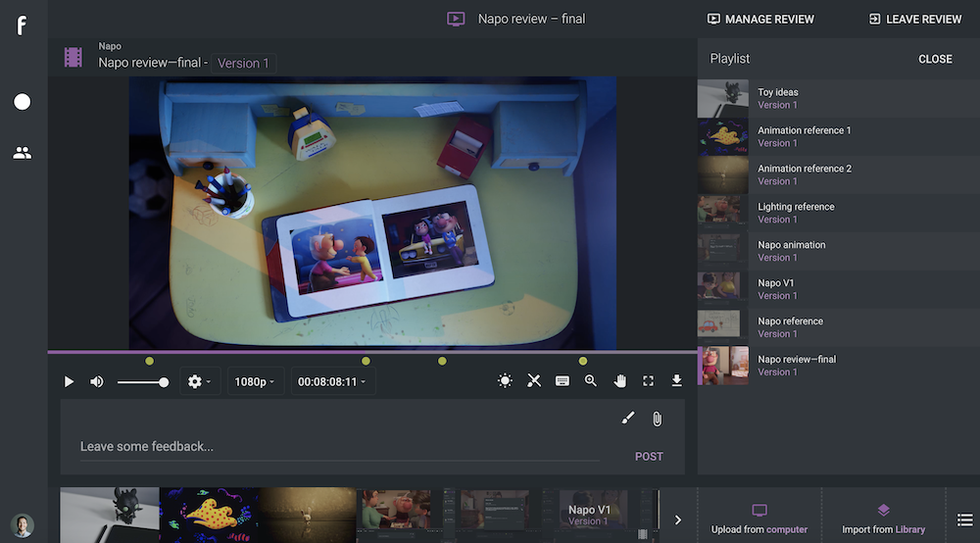Select Animation reference 2 in playlist
The height and width of the screenshot is (543, 980).
tap(838, 174)
